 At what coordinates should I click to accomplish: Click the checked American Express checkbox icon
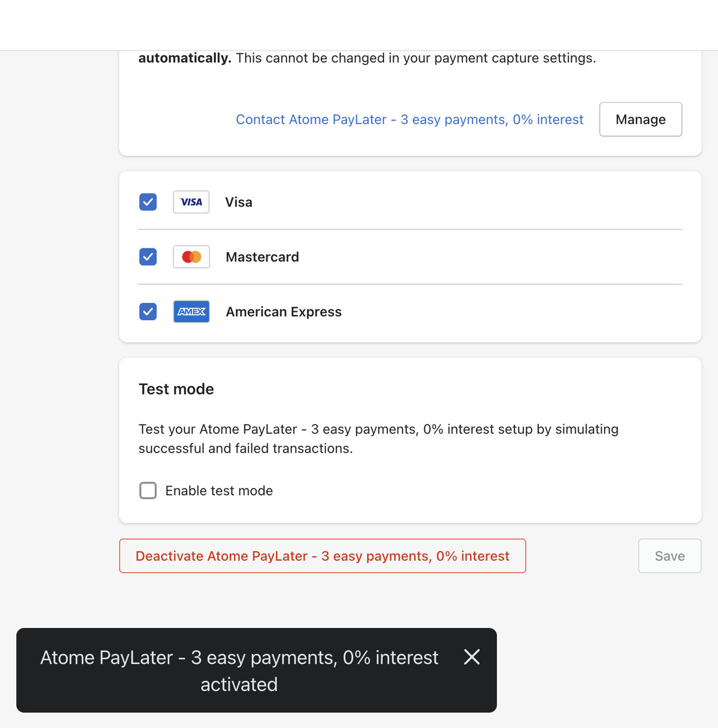(x=148, y=311)
